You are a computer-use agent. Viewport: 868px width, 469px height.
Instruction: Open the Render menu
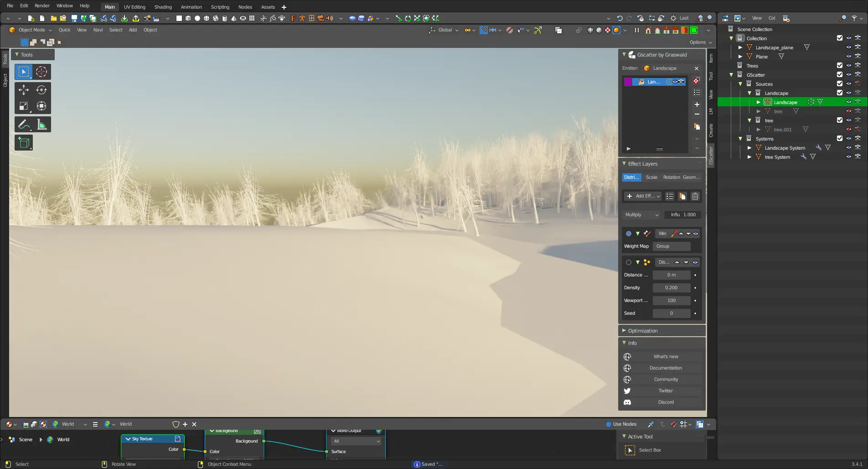[42, 6]
